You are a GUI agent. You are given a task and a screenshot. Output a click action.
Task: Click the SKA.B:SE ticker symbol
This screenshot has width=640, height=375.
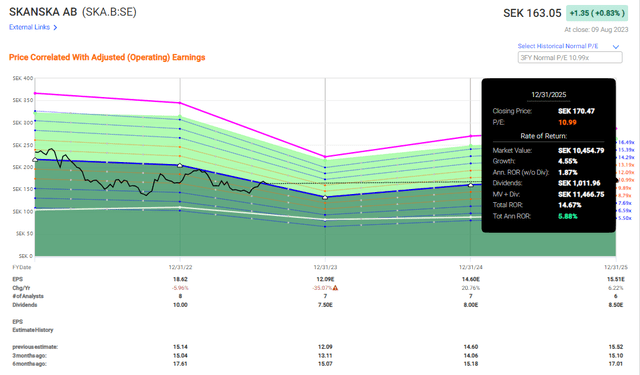pos(109,12)
